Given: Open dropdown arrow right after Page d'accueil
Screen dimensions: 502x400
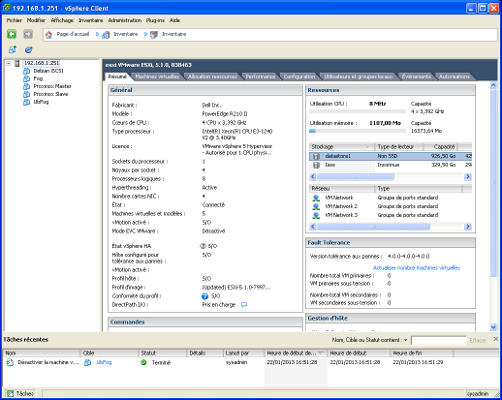Looking at the screenshot, I should point(97,34).
